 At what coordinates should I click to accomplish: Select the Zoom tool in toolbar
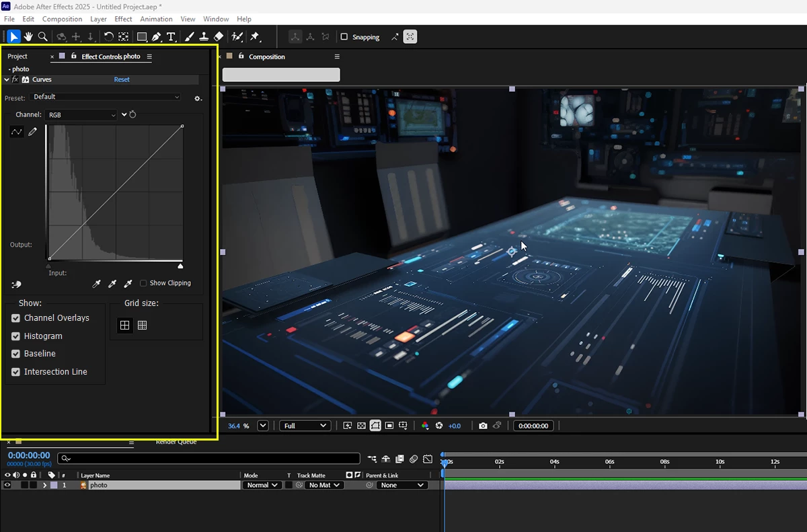42,37
